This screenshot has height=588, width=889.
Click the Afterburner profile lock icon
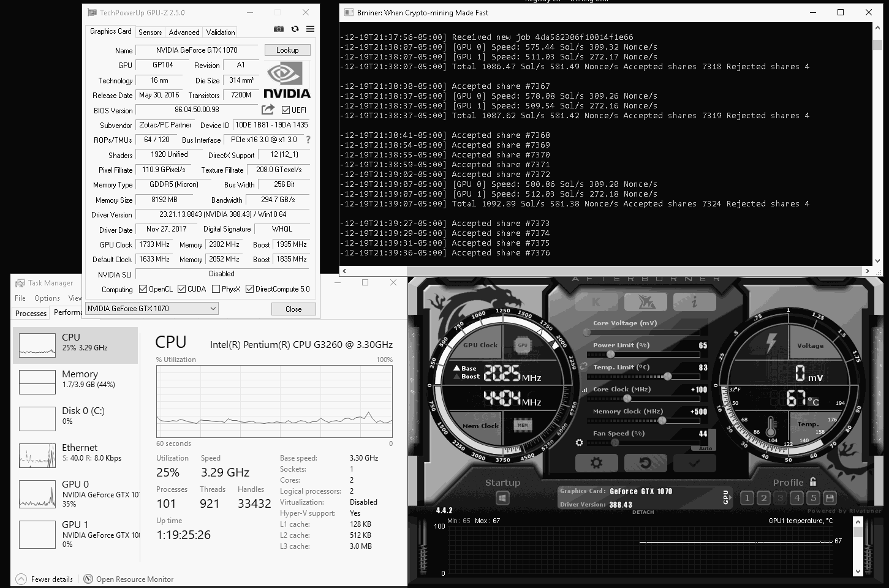[x=813, y=482]
